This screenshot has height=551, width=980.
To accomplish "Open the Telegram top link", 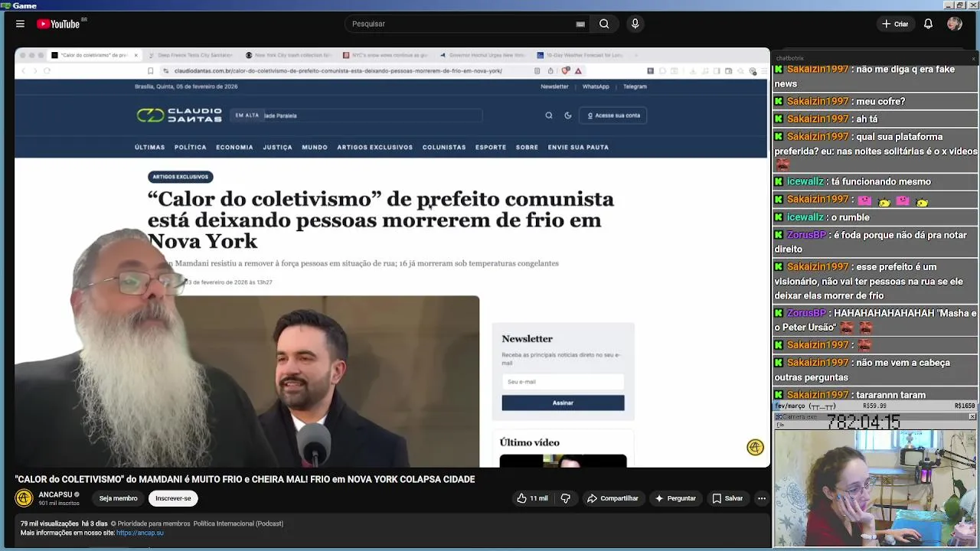I will click(635, 86).
